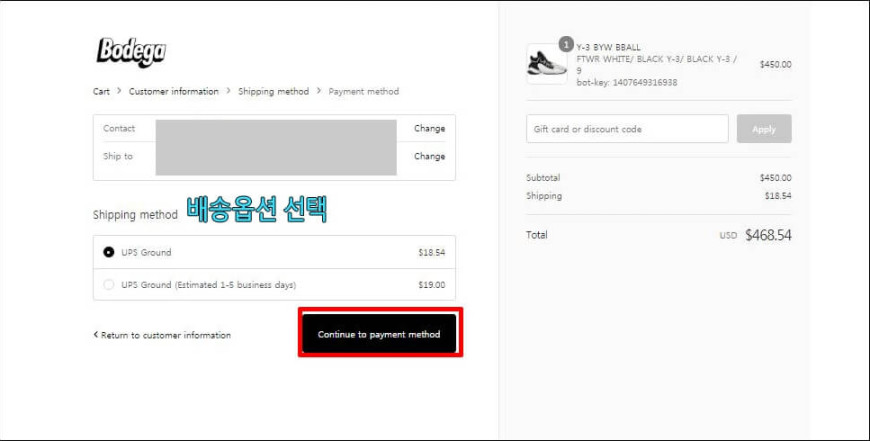Return to customer information link
The width and height of the screenshot is (870, 441).
(x=162, y=335)
